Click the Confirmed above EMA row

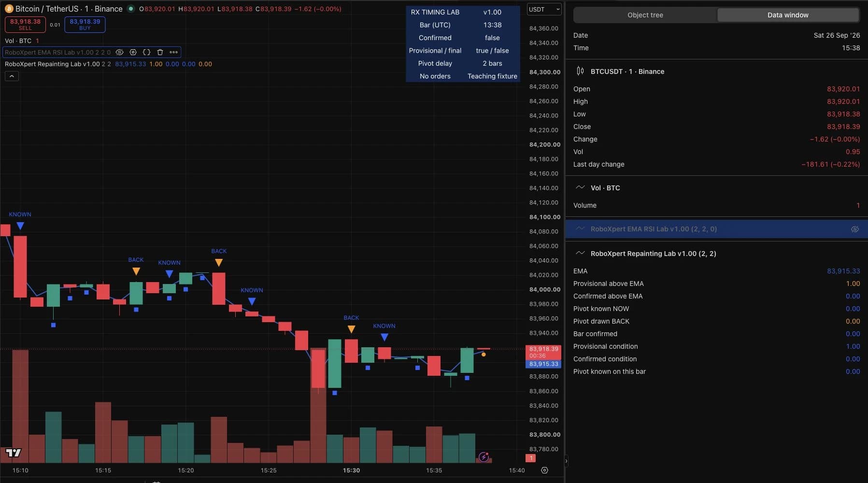[716, 296]
